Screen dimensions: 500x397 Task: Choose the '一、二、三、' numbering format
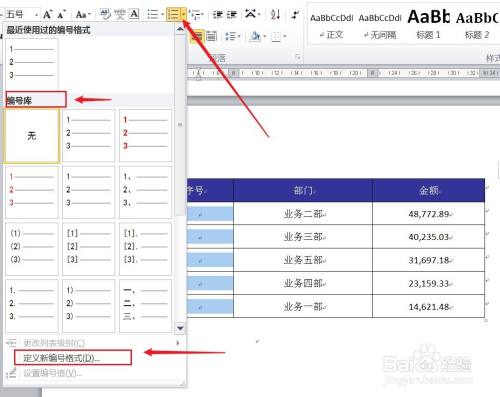[x=145, y=306]
